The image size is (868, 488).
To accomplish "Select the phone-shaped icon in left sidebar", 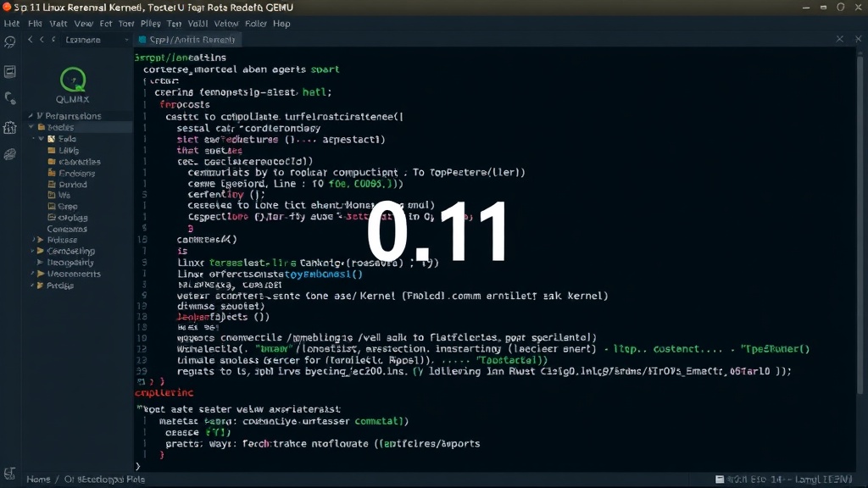I will coord(10,98).
